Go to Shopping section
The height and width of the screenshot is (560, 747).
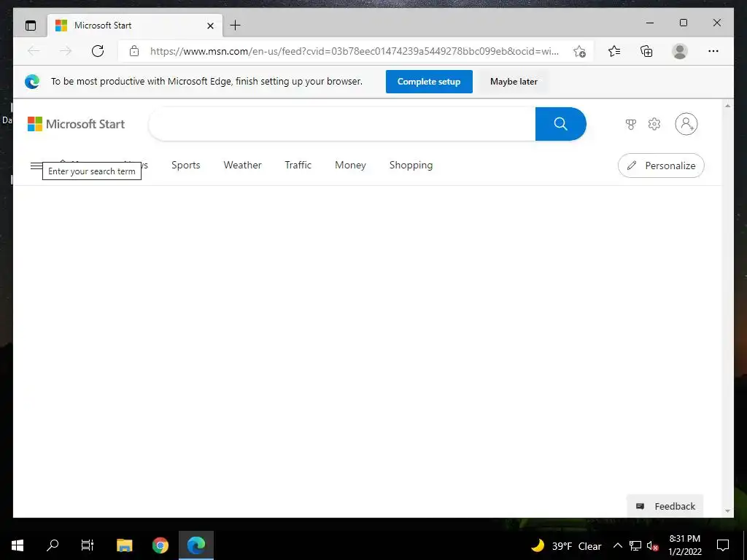(411, 166)
